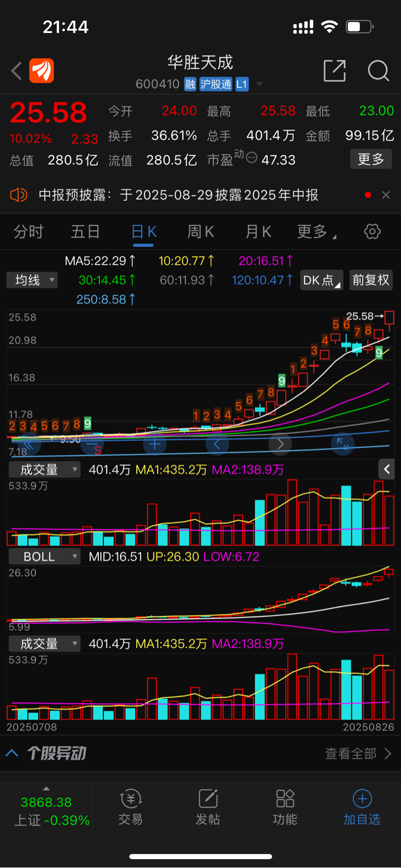The width and height of the screenshot is (401, 868).
Task: Open 更多 quote details button
Action: 371,159
